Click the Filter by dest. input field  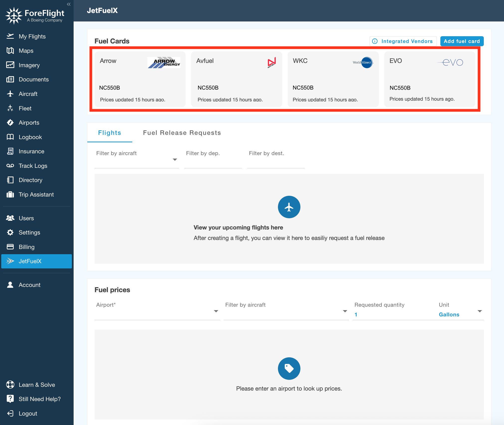(x=276, y=159)
